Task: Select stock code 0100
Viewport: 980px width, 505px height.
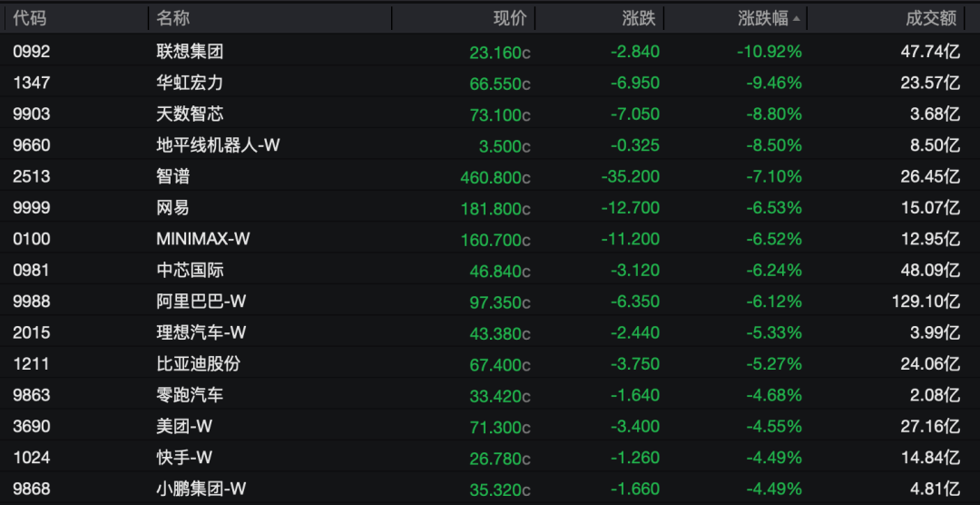Action: pyautogui.click(x=31, y=239)
